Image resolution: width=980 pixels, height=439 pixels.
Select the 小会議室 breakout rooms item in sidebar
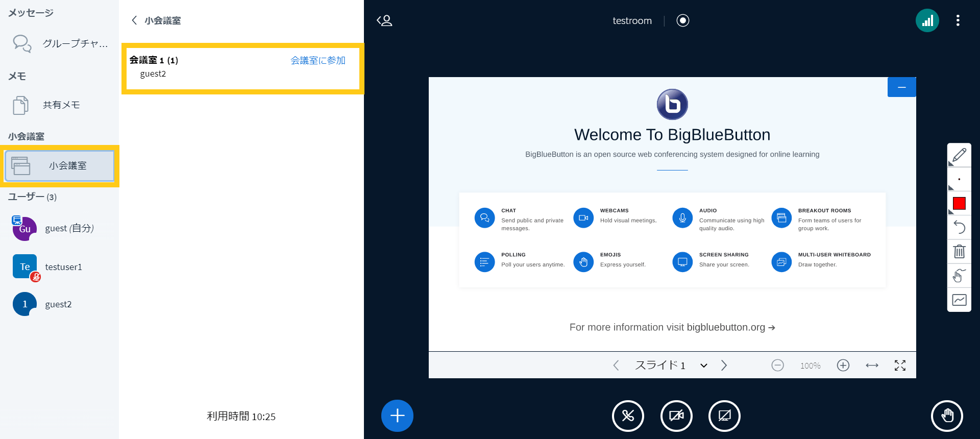(60, 166)
